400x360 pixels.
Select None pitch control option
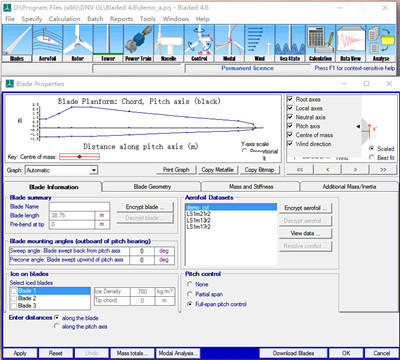click(x=190, y=284)
